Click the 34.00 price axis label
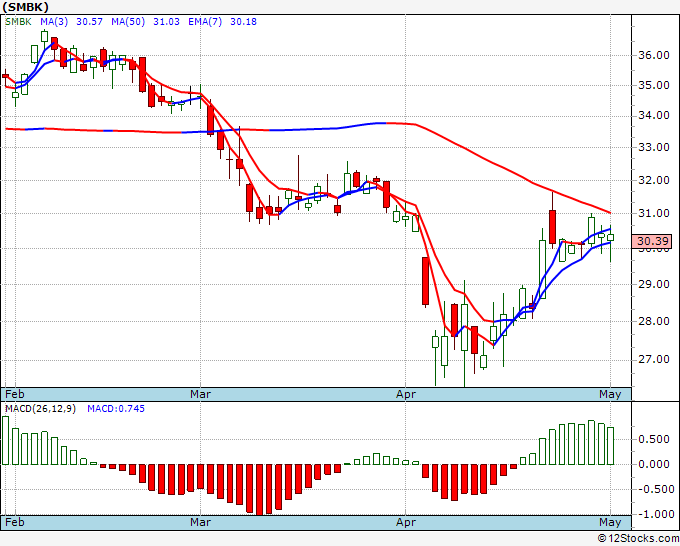The image size is (680, 546). (x=654, y=115)
